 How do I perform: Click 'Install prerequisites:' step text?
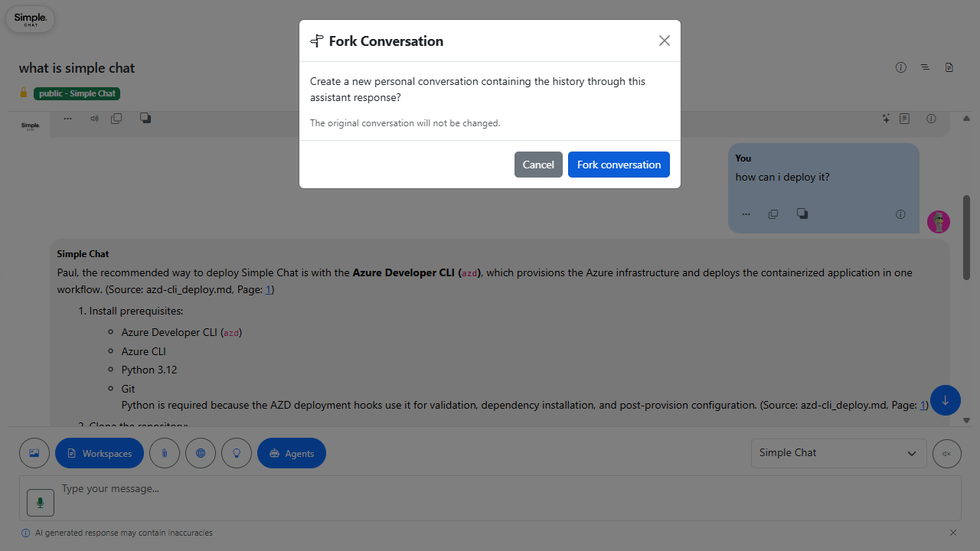[x=136, y=311]
